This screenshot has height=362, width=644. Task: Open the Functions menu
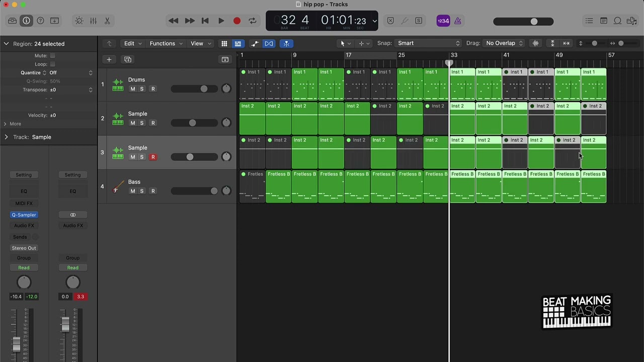(x=166, y=43)
